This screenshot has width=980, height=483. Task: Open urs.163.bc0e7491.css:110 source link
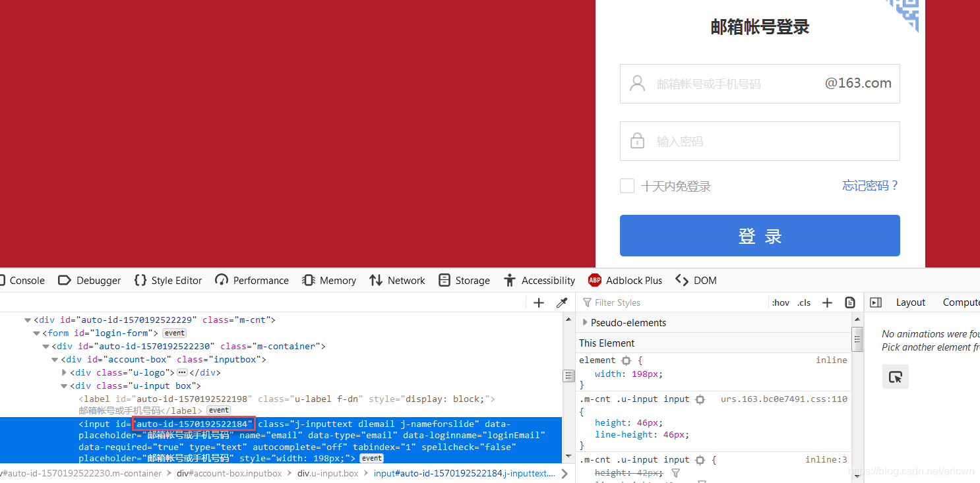[784, 399]
